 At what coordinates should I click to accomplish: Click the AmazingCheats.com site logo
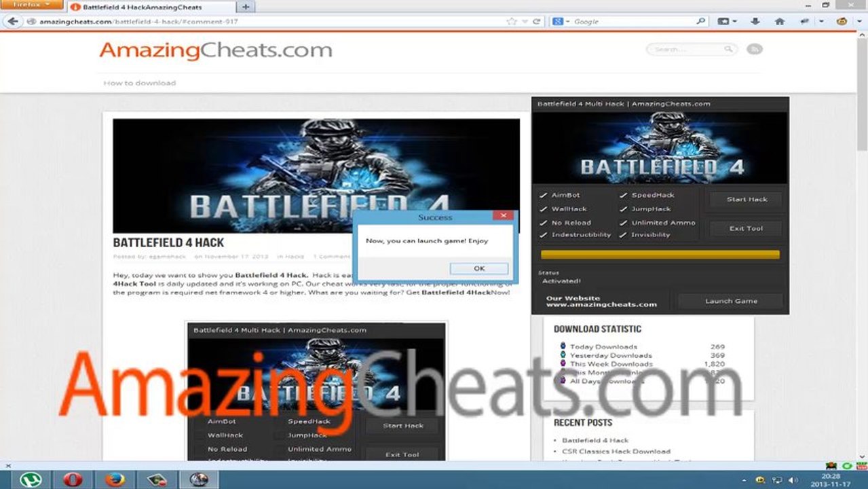[x=216, y=50]
